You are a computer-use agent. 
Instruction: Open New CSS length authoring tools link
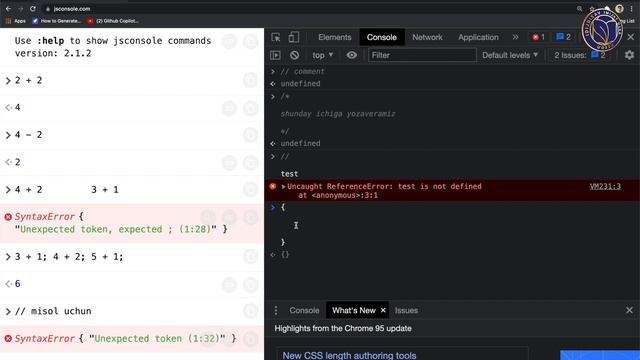coord(349,356)
